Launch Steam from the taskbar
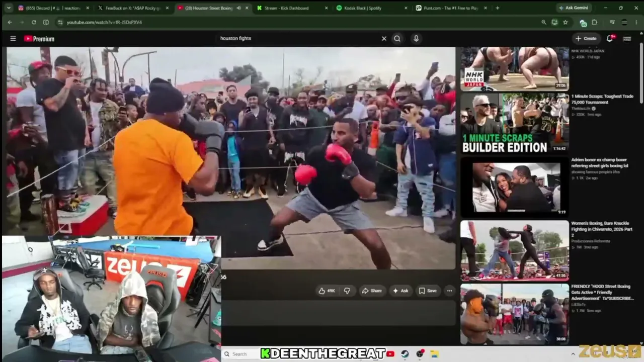The height and width of the screenshot is (362, 644). [405, 354]
